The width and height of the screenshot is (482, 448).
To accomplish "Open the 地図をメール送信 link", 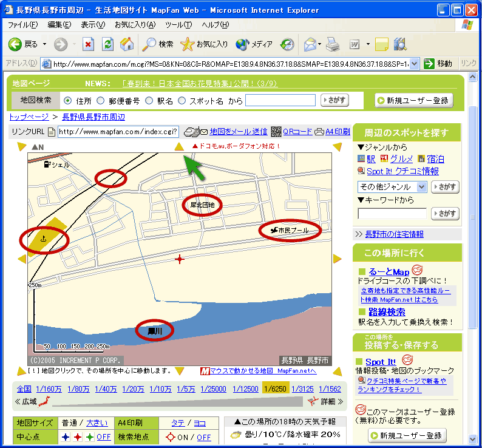I will click(238, 132).
